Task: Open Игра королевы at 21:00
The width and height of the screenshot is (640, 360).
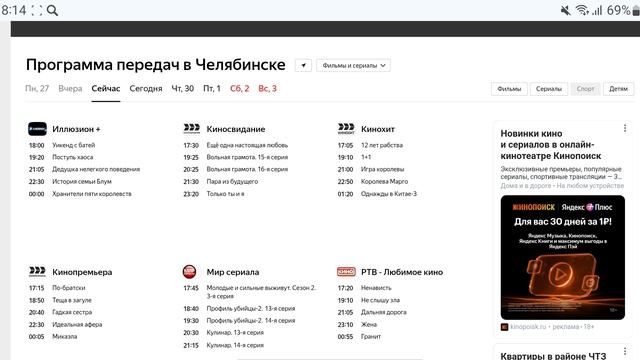Action: click(x=382, y=169)
